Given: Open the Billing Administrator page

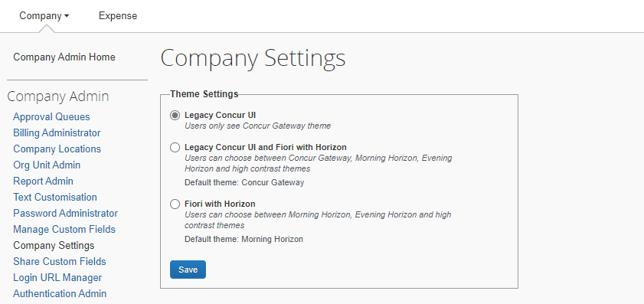Looking at the screenshot, I should [x=57, y=132].
